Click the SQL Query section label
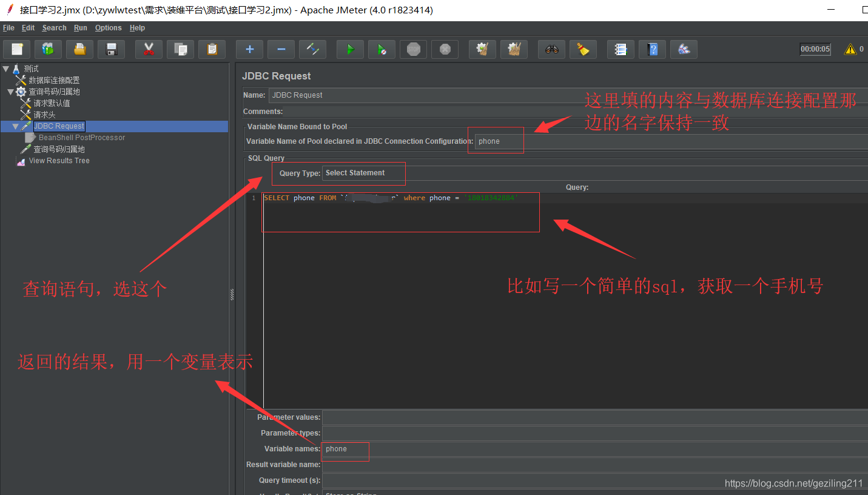The image size is (868, 495). coord(266,158)
